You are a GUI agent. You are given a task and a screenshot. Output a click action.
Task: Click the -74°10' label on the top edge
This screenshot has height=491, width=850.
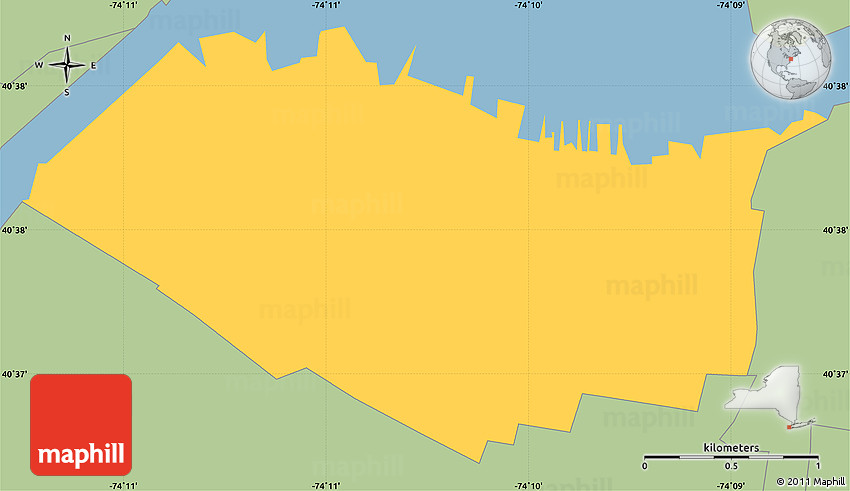point(529,6)
